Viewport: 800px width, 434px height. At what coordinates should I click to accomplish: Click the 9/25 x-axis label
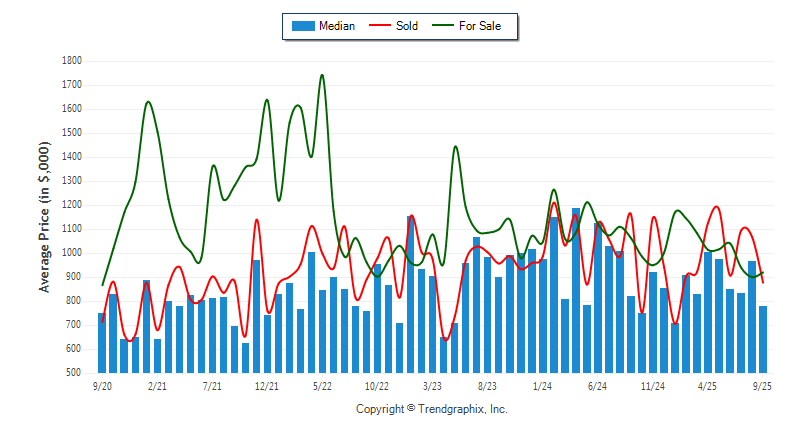(763, 385)
